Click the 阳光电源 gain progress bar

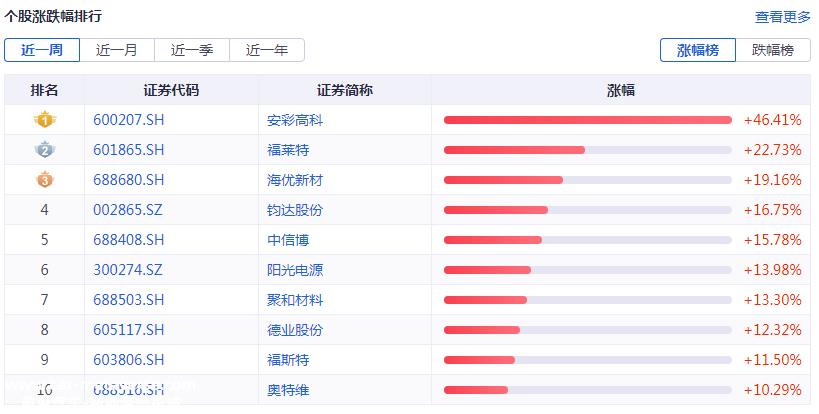pyautogui.click(x=588, y=270)
